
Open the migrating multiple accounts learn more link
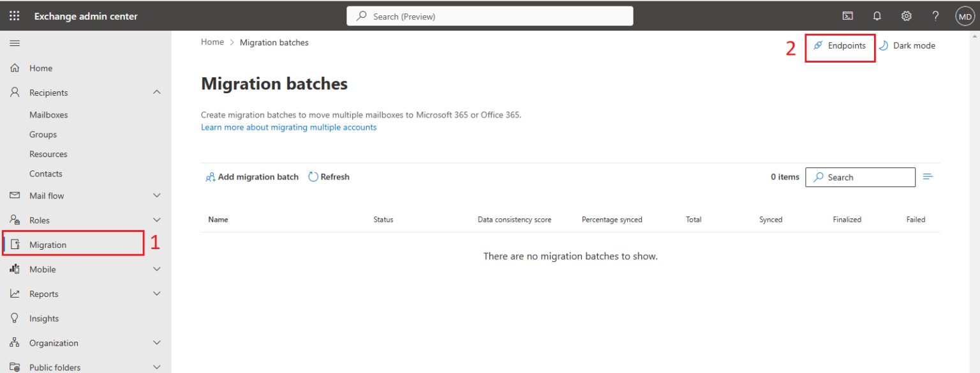tap(288, 127)
